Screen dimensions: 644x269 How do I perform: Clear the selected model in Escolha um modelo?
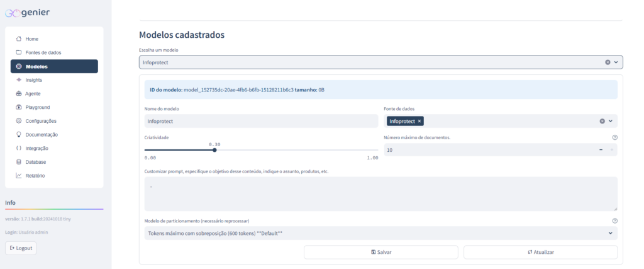[x=608, y=62]
